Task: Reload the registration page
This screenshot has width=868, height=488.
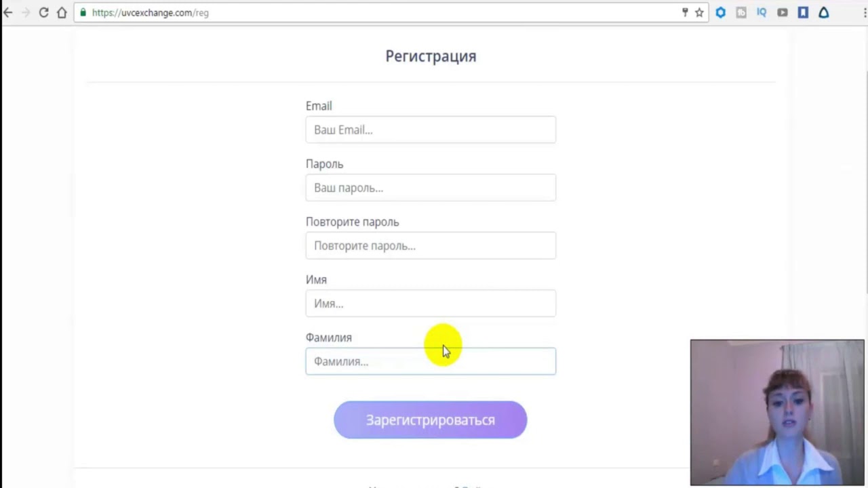Action: [43, 12]
